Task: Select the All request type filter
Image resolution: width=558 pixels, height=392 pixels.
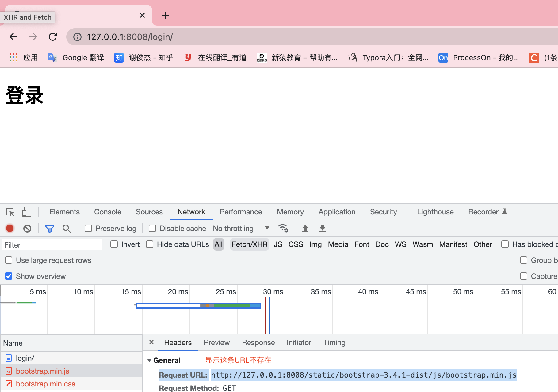Action: 219,244
